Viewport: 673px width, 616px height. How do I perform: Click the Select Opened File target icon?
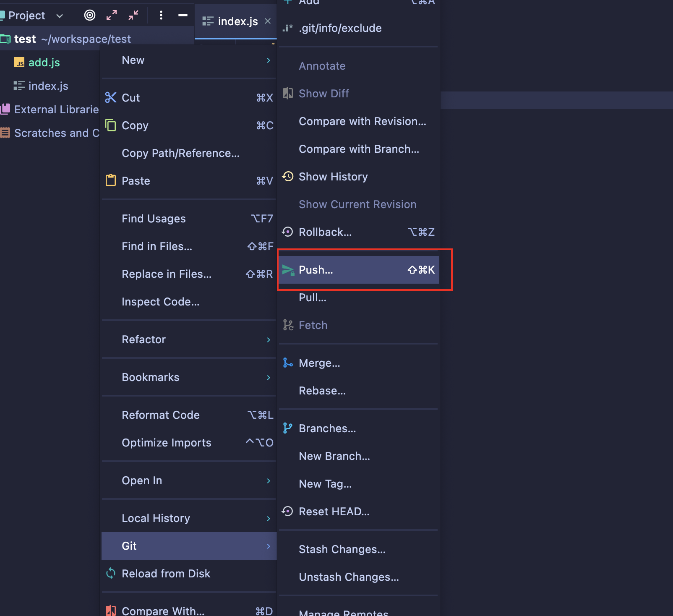coord(89,15)
